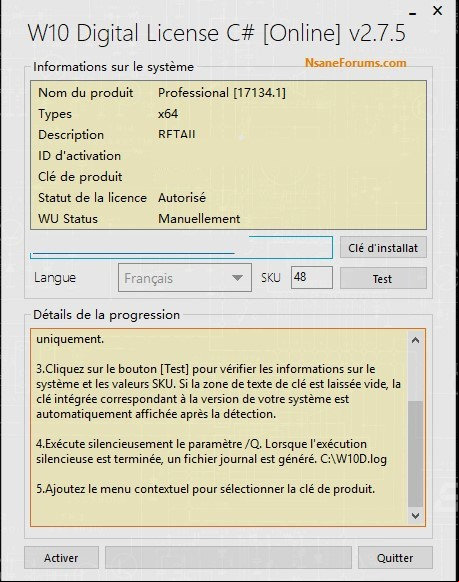This screenshot has width=459, height=582.
Task: Click the Test button
Action: [x=383, y=278]
